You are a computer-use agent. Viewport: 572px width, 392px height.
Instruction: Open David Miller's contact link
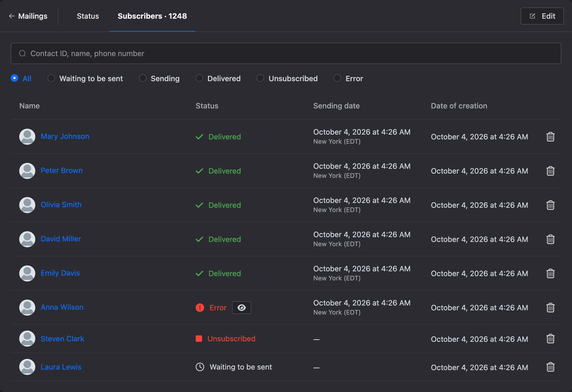point(61,239)
